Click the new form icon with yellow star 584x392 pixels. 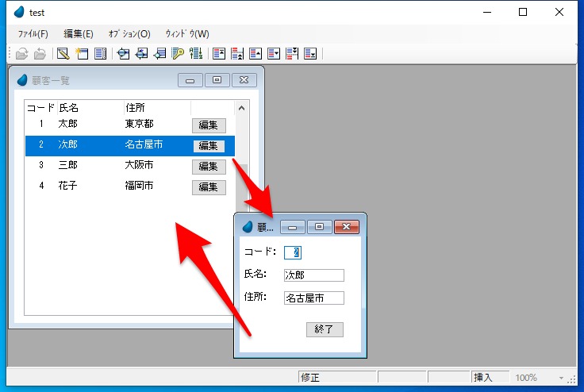(x=82, y=54)
